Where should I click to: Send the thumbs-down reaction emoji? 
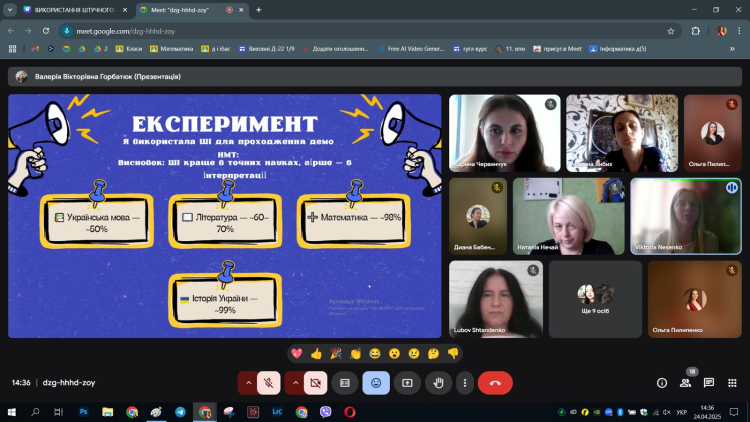[453, 353]
